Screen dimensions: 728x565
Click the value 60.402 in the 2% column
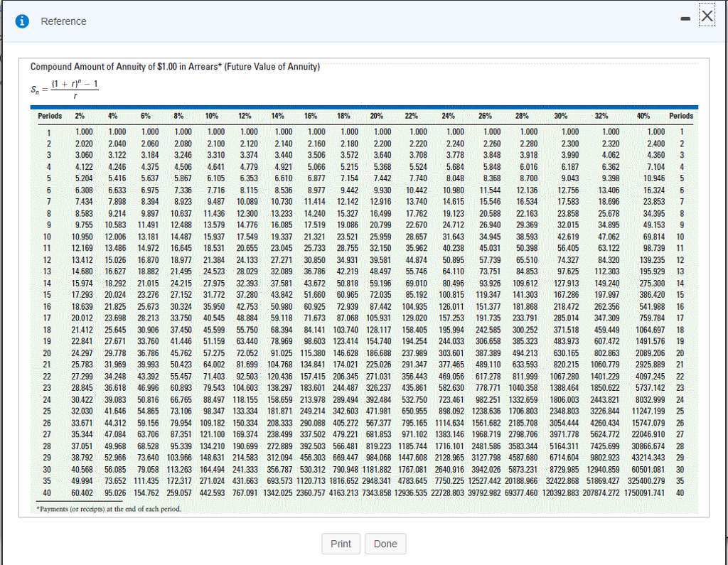tap(82, 493)
